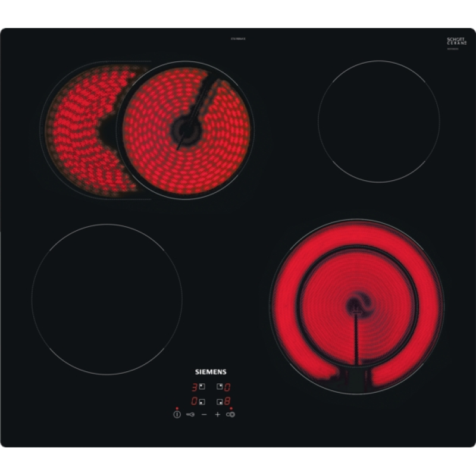Select the rear-right cooking zone icon
This screenshot has height=476, width=476.
[220, 387]
